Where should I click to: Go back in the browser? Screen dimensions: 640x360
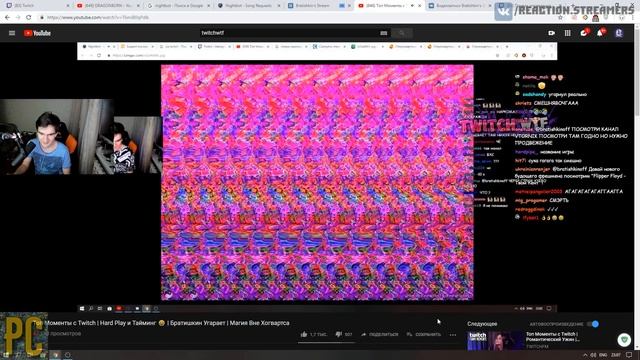[7, 18]
